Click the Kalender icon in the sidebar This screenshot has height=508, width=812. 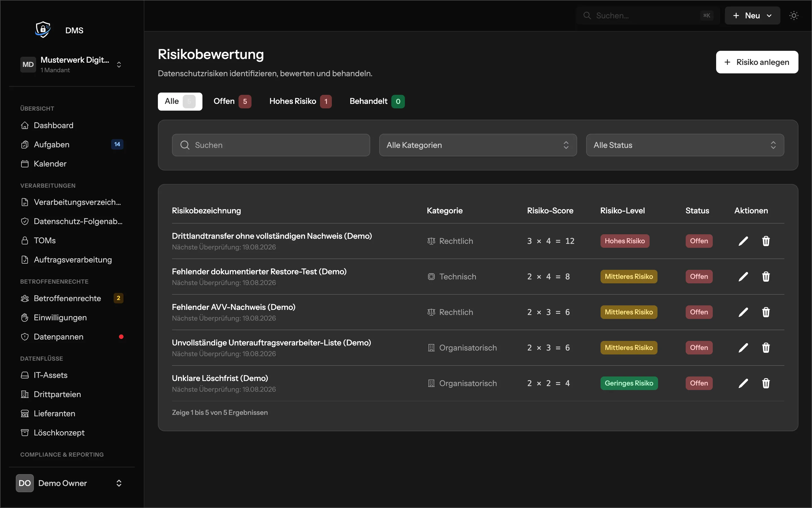tap(25, 164)
